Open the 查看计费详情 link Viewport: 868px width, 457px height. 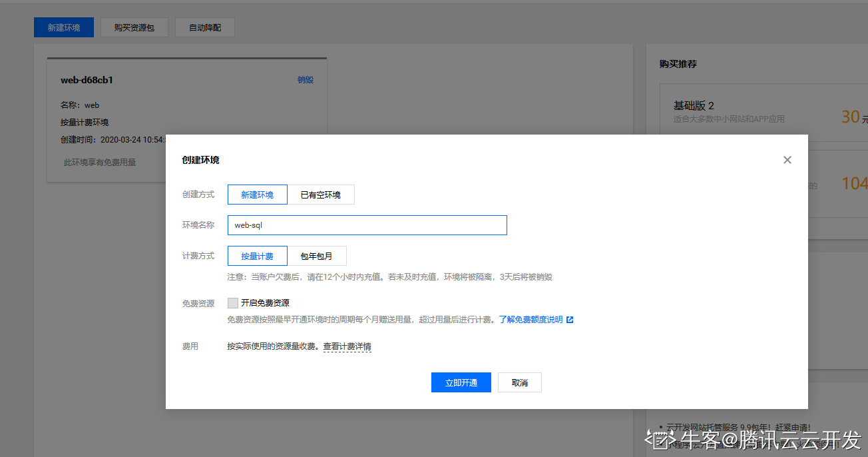pos(347,346)
